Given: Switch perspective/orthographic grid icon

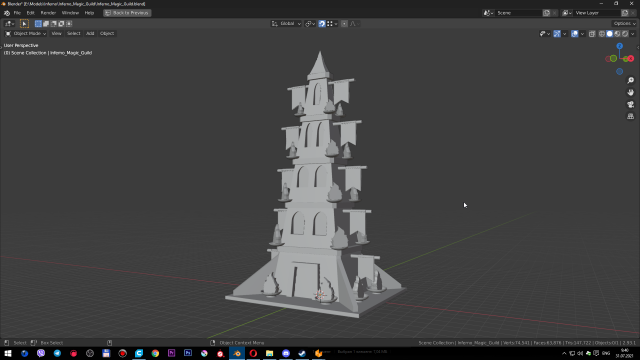Looking at the screenshot, I should tap(631, 116).
